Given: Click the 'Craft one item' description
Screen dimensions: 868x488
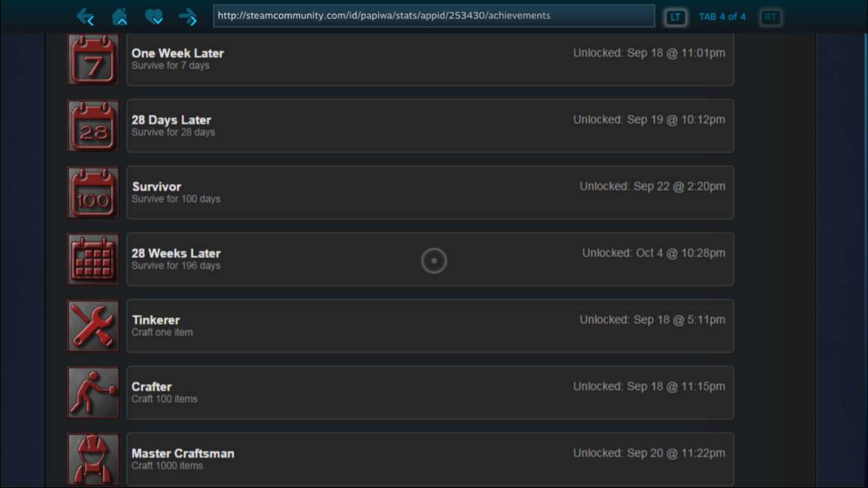Looking at the screenshot, I should pos(162,332).
